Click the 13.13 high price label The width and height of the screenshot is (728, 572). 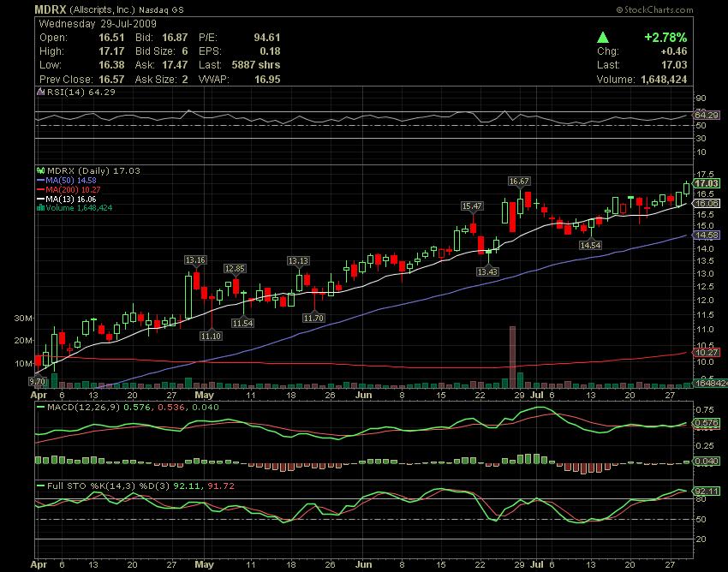[x=298, y=261]
